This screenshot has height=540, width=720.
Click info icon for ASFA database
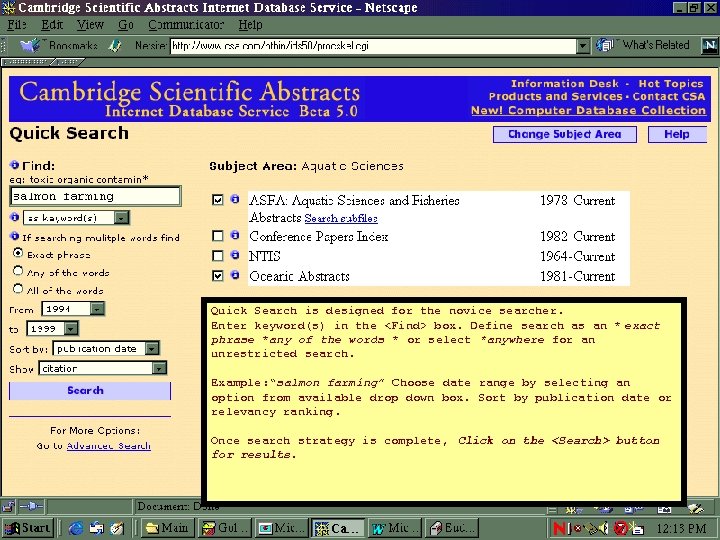(235, 199)
